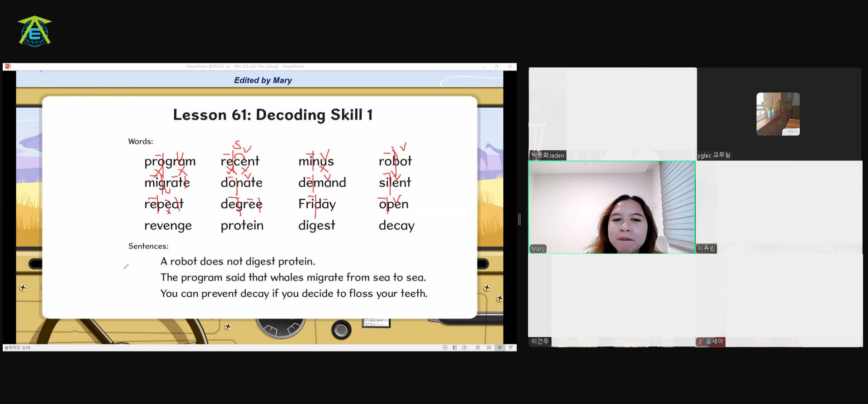Click the 'Sentences:' label on the slide
Image resolution: width=868 pixels, height=404 pixels.
point(148,246)
